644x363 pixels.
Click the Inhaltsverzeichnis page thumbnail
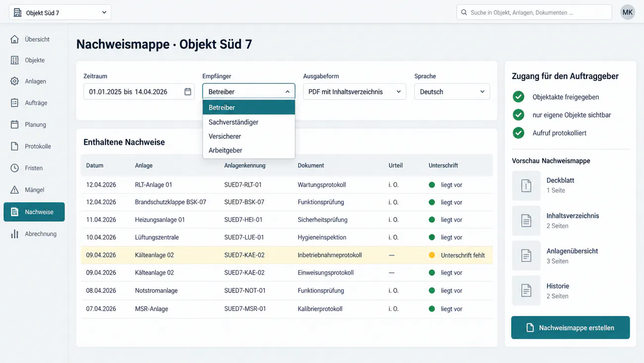[x=526, y=221]
